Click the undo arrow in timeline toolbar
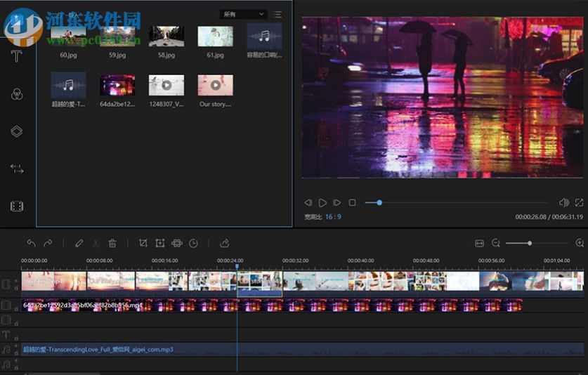Screen dimensions: 588x375 tap(31, 243)
